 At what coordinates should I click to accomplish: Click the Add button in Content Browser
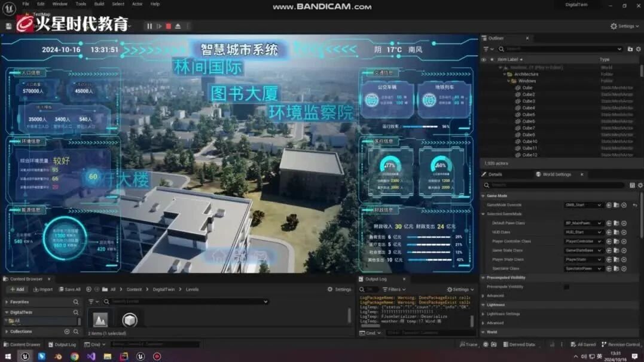17,290
